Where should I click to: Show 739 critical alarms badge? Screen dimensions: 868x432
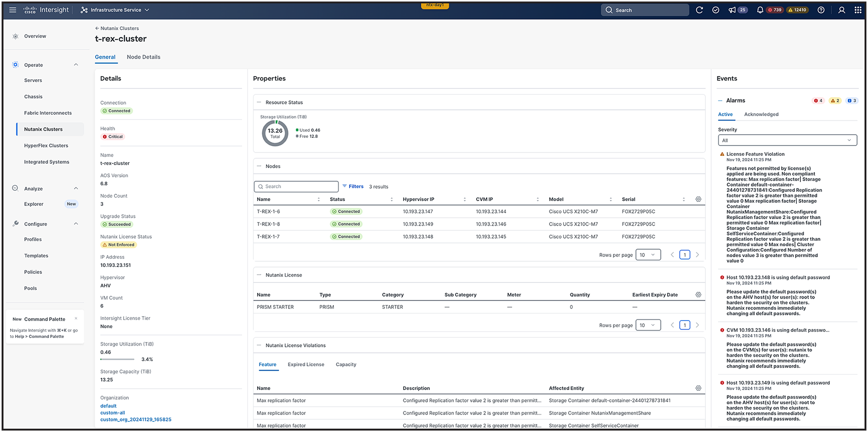tap(775, 10)
